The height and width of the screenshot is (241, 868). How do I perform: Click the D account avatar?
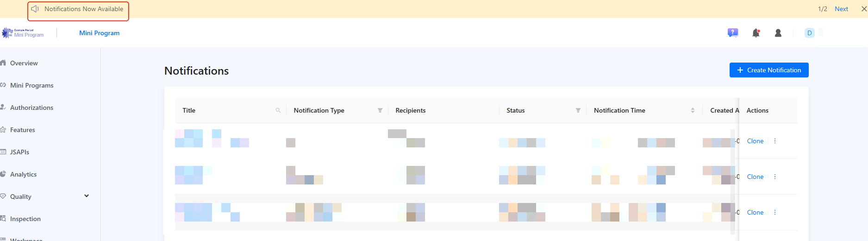(x=809, y=33)
